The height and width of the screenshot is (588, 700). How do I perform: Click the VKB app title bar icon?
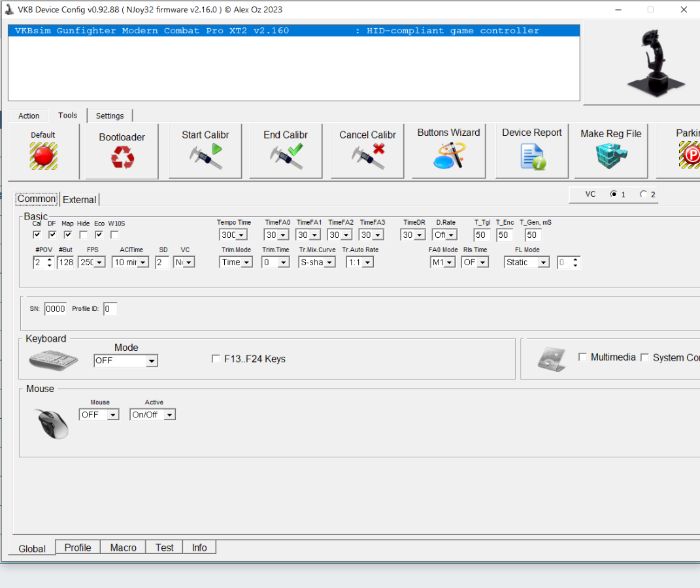(9, 9)
